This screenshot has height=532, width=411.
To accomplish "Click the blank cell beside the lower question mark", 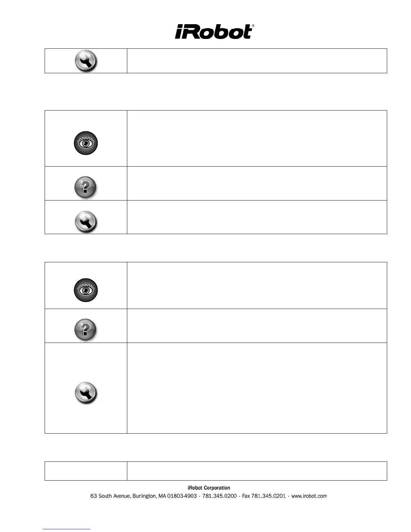I will [257, 326].
